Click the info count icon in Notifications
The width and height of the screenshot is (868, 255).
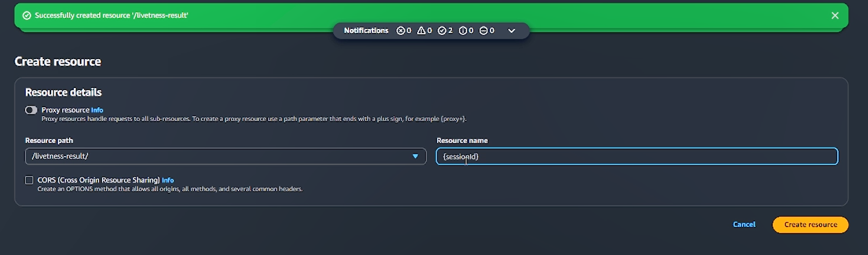(463, 31)
